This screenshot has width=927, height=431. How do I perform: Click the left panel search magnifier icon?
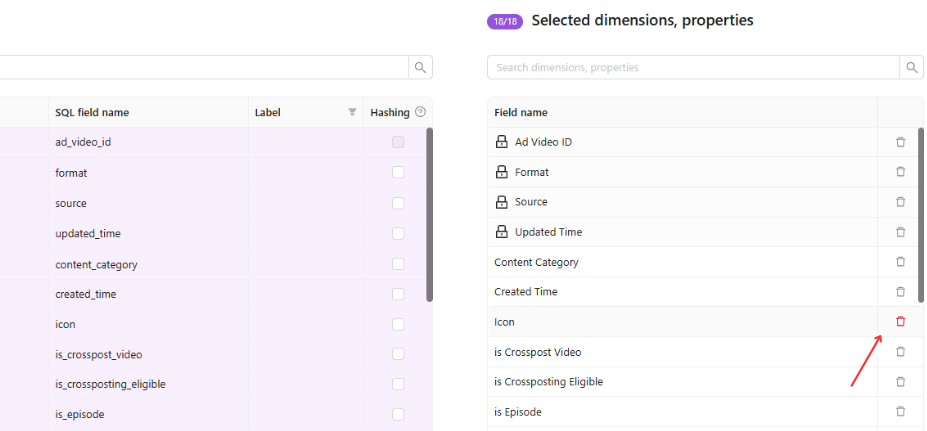[x=420, y=67]
